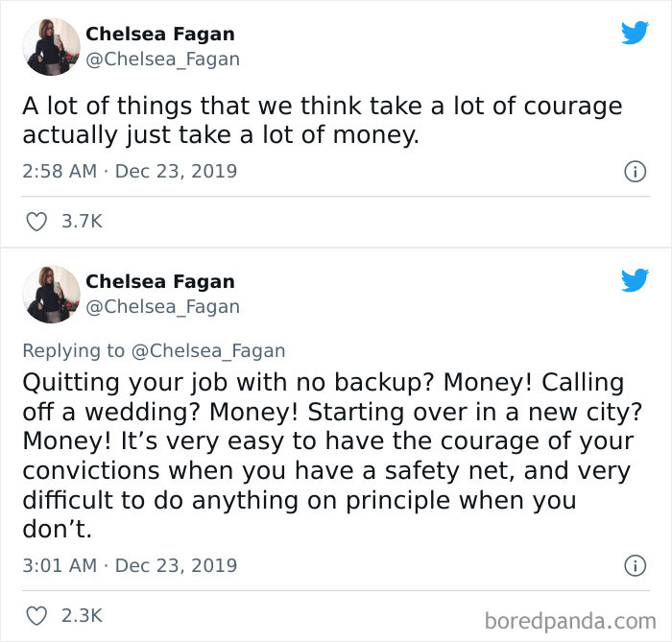Click the reply text starting with Quitting your job
The height and width of the screenshot is (642, 672).
click(326, 456)
